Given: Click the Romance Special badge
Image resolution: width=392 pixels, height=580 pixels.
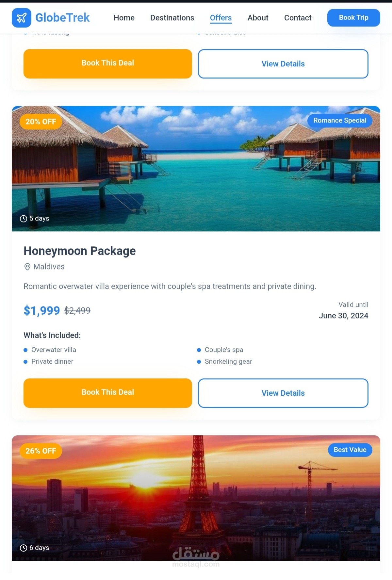Looking at the screenshot, I should pos(340,121).
